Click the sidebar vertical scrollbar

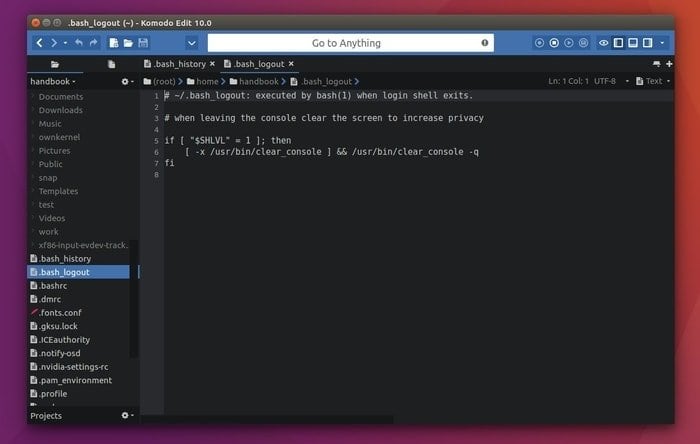tap(133, 299)
